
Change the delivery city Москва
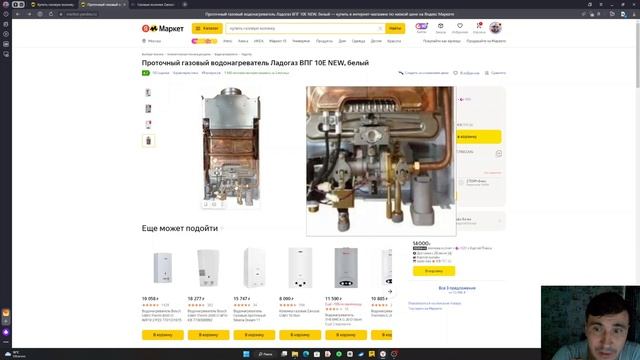[151, 41]
